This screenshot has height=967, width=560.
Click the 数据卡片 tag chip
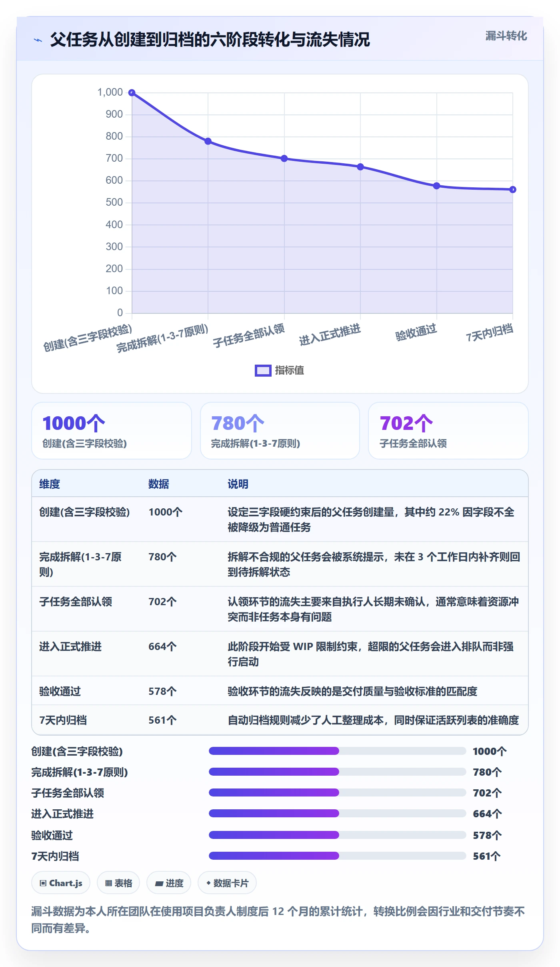pos(227,883)
